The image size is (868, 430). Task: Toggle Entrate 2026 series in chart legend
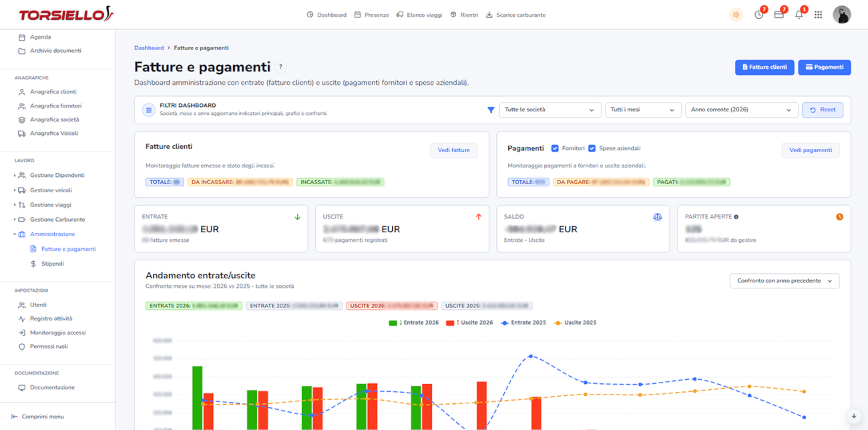[x=414, y=323]
